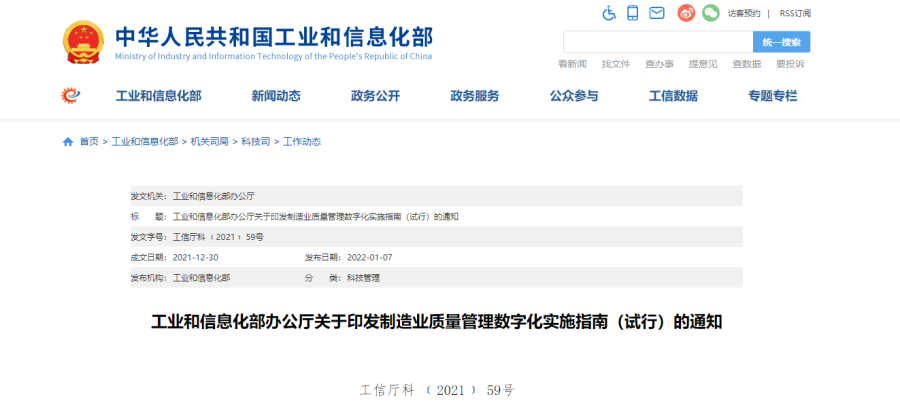900x412 pixels.
Task: Click the 要投诉 quick link
Action: pyautogui.click(x=789, y=64)
